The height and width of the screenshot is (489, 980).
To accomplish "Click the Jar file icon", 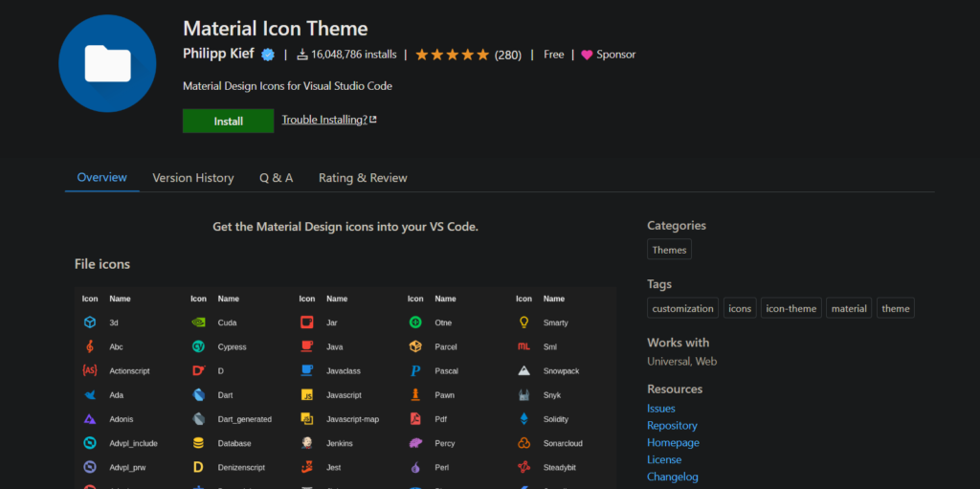I will click(307, 322).
